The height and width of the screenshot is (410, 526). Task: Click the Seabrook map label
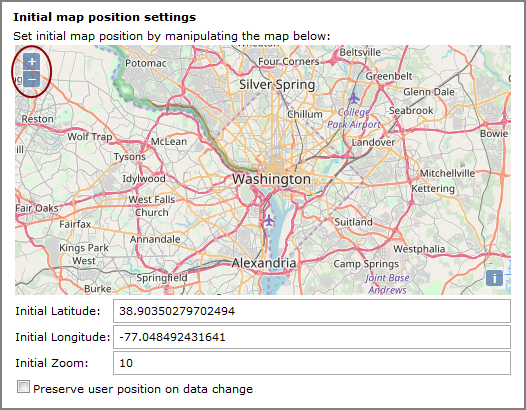pyautogui.click(x=411, y=110)
